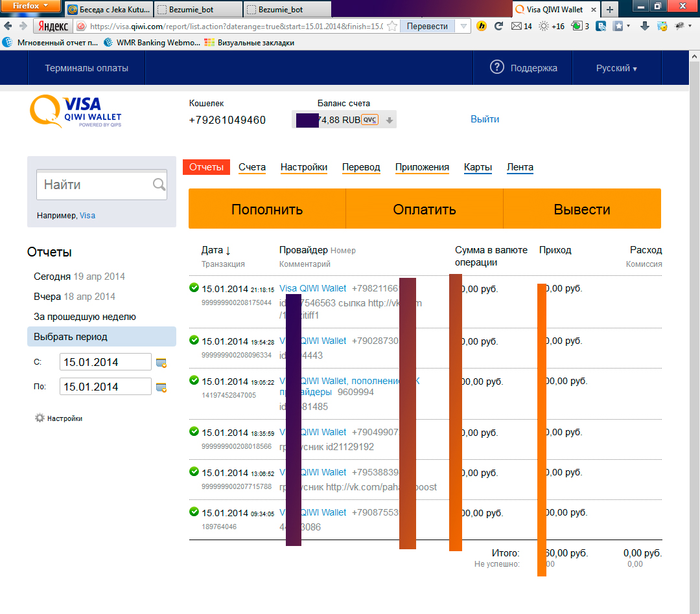700x614 pixels.
Task: Expand the balance dropdown arrow
Action: (x=390, y=120)
